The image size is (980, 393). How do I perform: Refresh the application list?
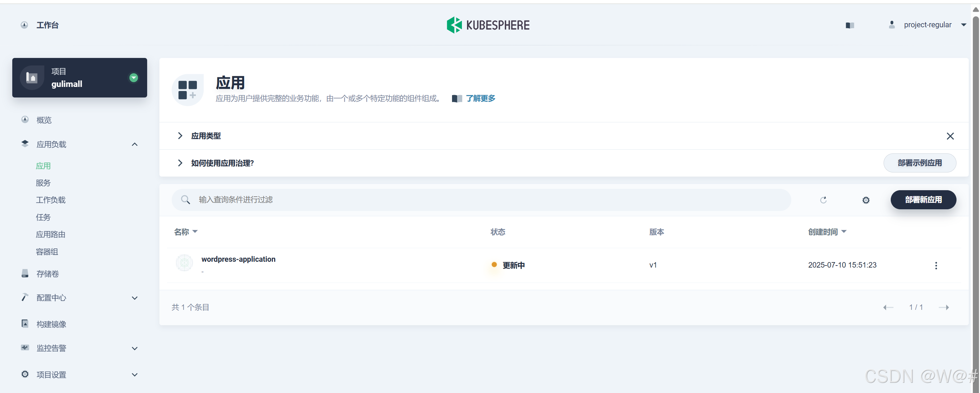pos(823,200)
